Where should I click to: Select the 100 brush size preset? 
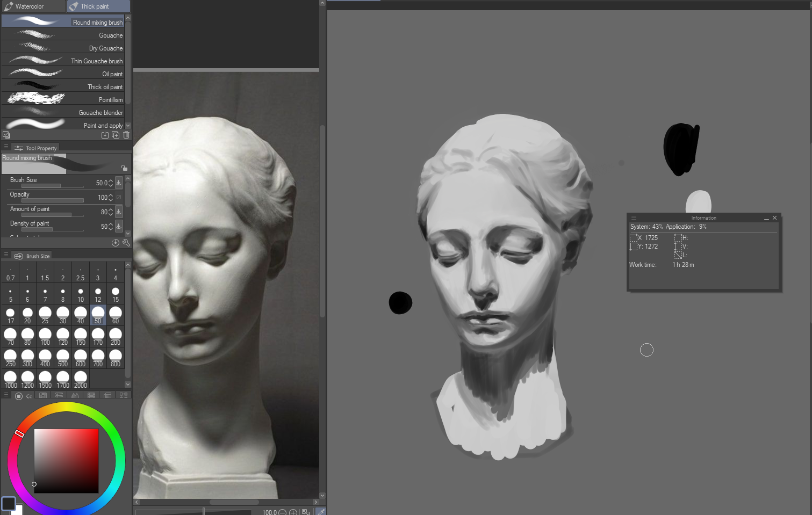click(45, 336)
